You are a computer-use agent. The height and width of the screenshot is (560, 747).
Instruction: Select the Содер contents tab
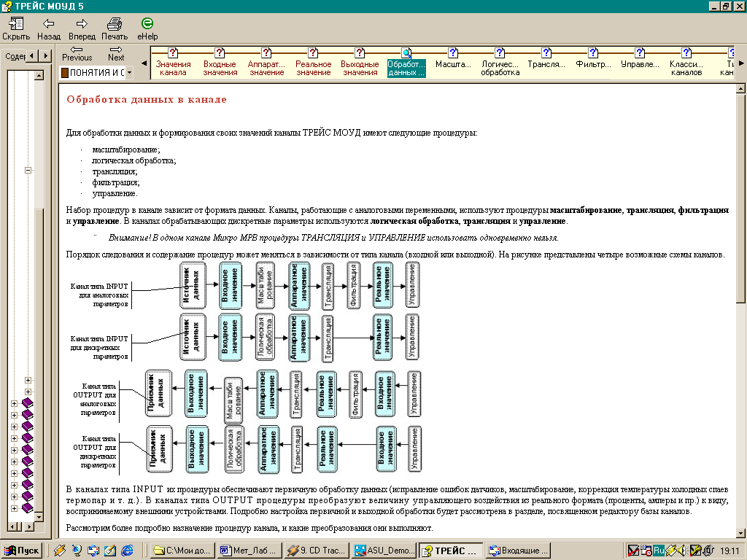(15, 56)
